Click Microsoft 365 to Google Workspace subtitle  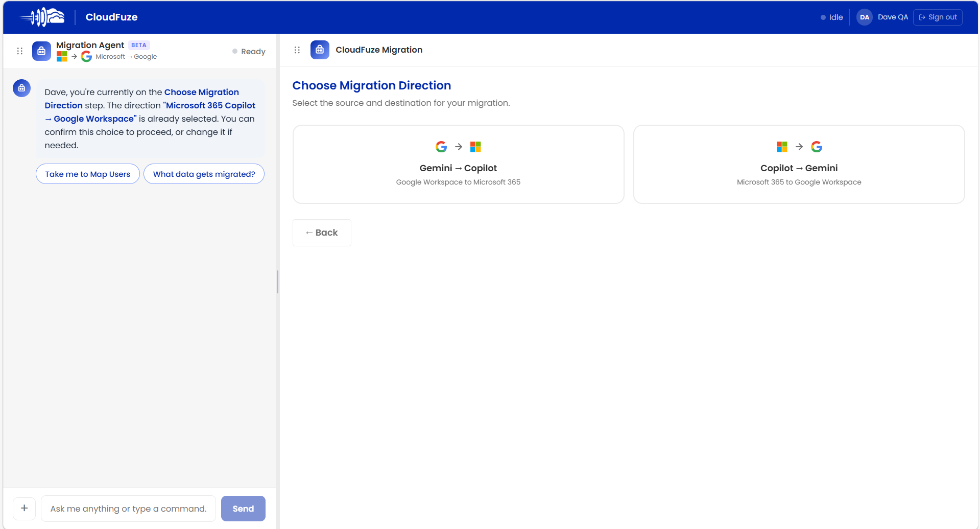[x=799, y=182]
